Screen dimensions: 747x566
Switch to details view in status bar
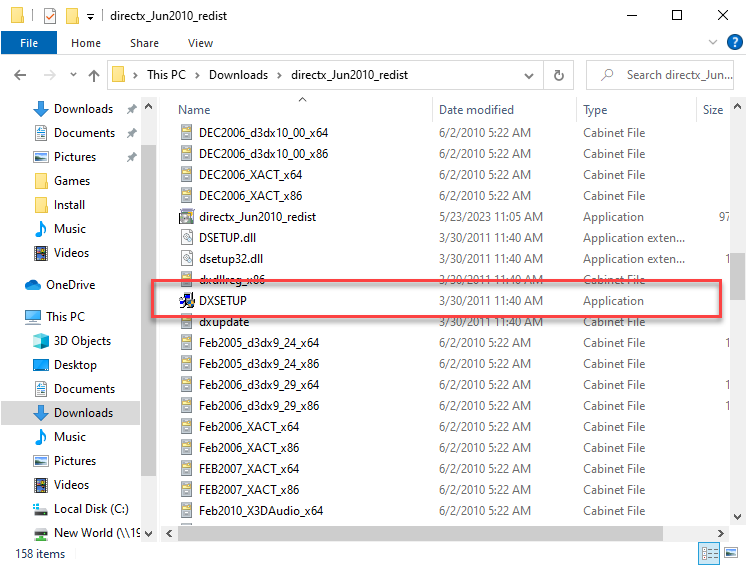pos(709,554)
